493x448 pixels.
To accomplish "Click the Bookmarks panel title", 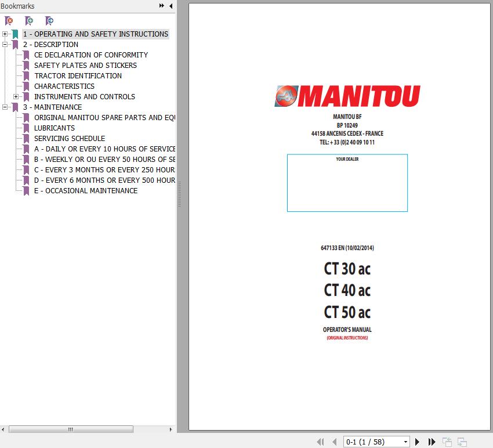I will (17, 6).
